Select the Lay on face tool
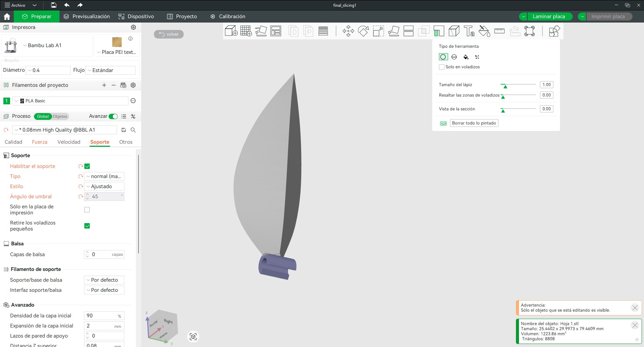The height and width of the screenshot is (347, 644). 394,31
